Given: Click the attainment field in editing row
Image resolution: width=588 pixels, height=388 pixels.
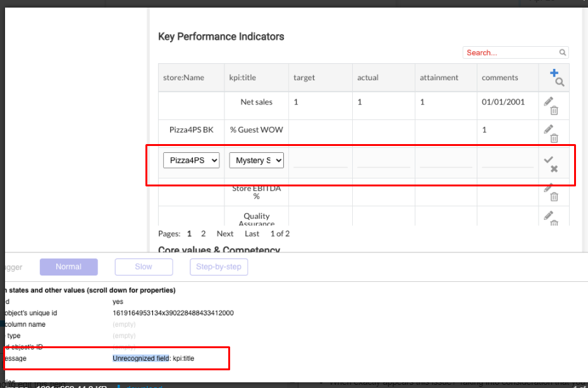Looking at the screenshot, I should [x=446, y=161].
